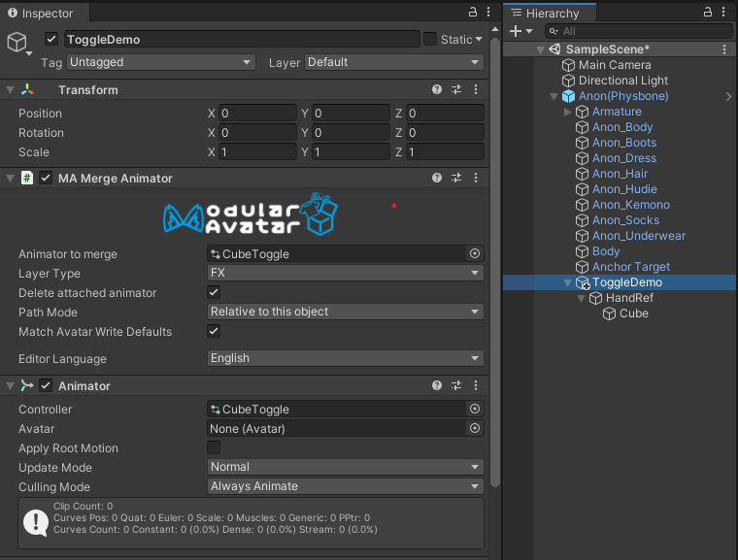The image size is (738, 560).
Task: Pick object for Animator Controller field
Action: 475,409
